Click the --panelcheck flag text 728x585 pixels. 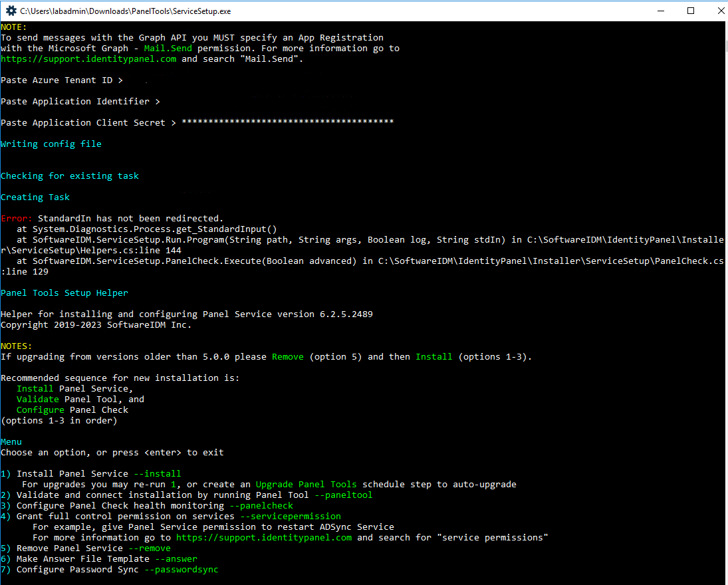point(261,506)
